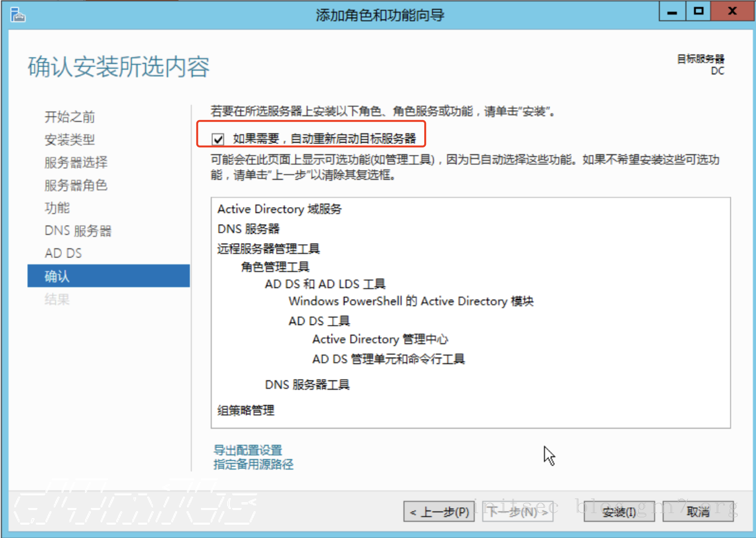Open the 服务器角色 step
756x538 pixels.
click(x=76, y=185)
